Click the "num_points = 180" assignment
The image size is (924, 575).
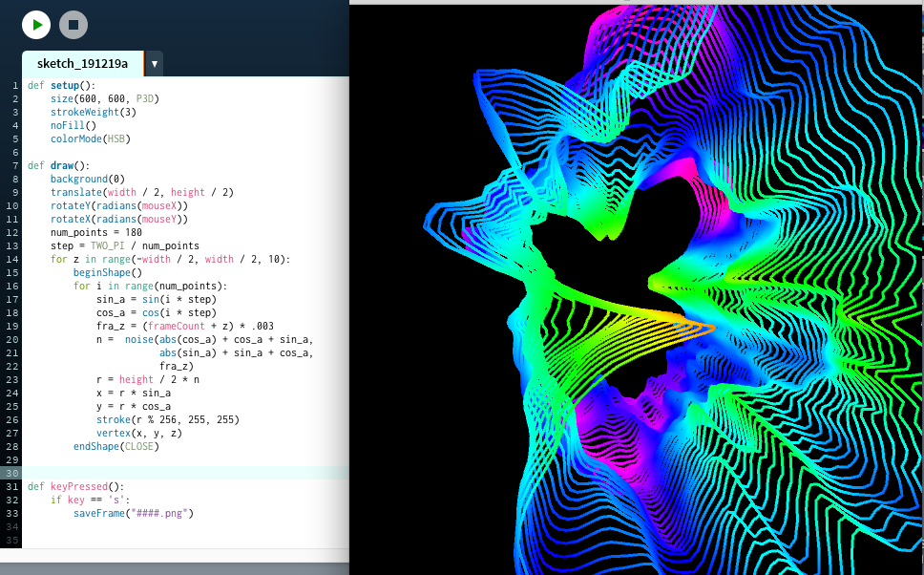click(x=95, y=232)
